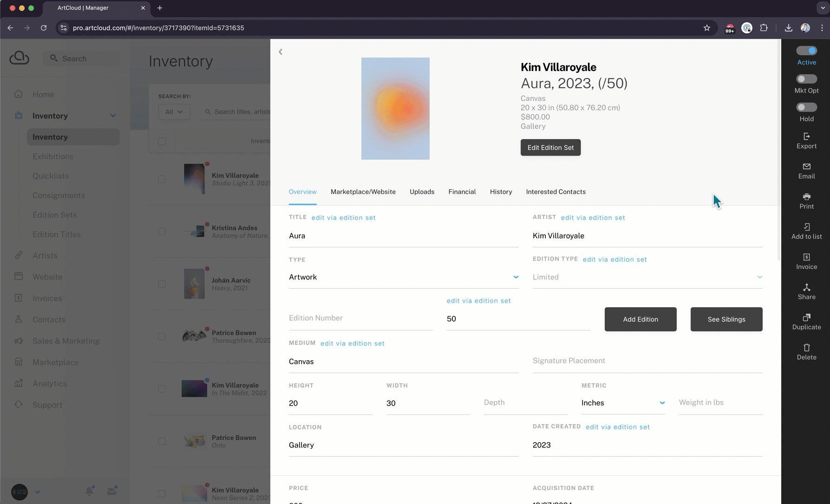Open Edition Sets in sidebar
Viewport: 830px width, 504px height.
[x=55, y=215]
